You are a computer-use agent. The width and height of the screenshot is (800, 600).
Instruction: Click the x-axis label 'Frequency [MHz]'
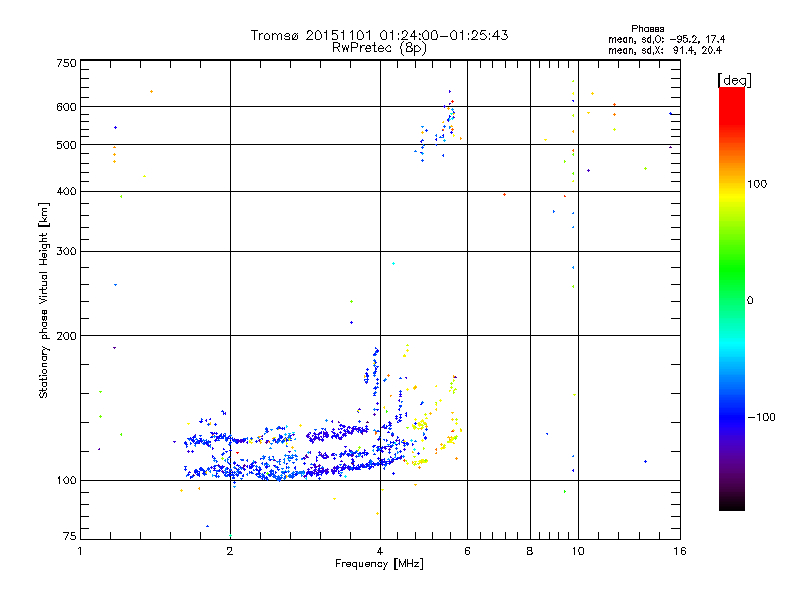tap(379, 564)
